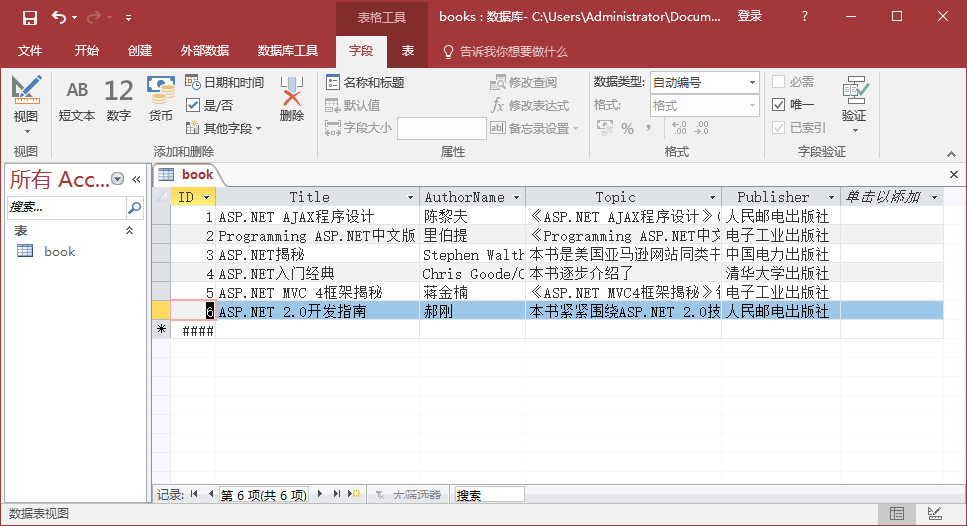Toggle the Unique checkbox
967x526 pixels.
pyautogui.click(x=779, y=105)
